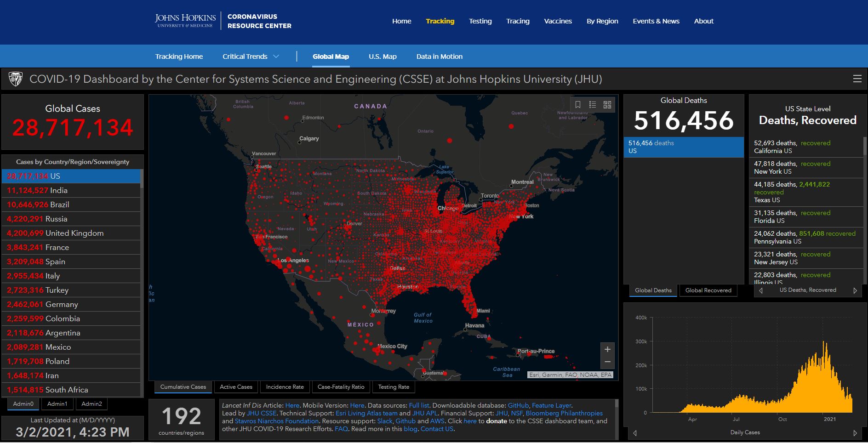Select the 516,456 deaths US row

[684, 147]
